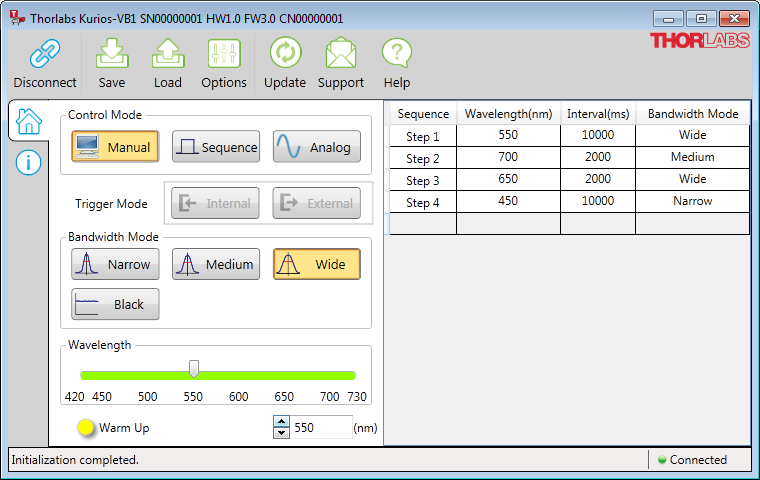Click the Thorlabs logo
The image size is (760, 480).
(700, 41)
